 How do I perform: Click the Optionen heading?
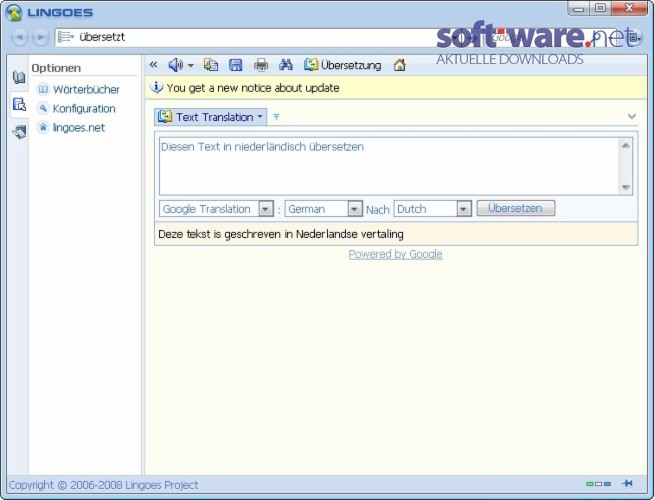[x=56, y=68]
